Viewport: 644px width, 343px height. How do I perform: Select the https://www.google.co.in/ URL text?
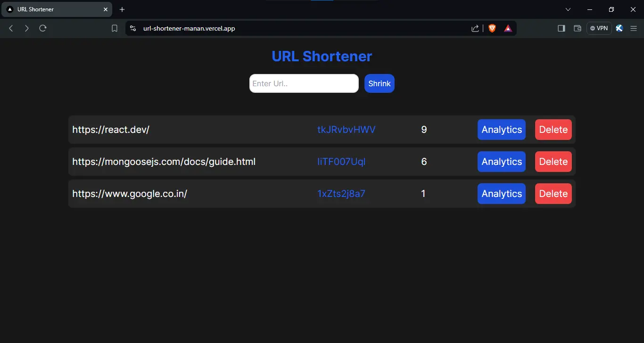click(130, 194)
